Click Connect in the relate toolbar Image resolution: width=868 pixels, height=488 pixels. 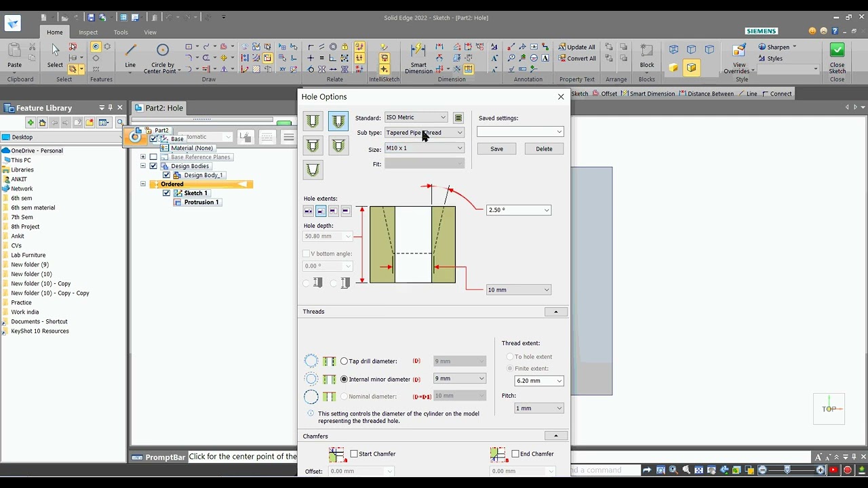[x=777, y=94]
